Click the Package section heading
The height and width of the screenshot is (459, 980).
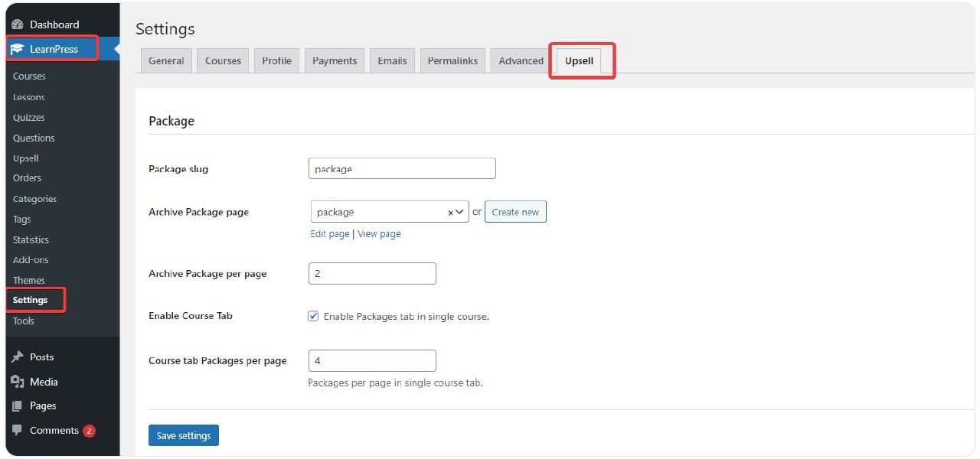point(171,121)
